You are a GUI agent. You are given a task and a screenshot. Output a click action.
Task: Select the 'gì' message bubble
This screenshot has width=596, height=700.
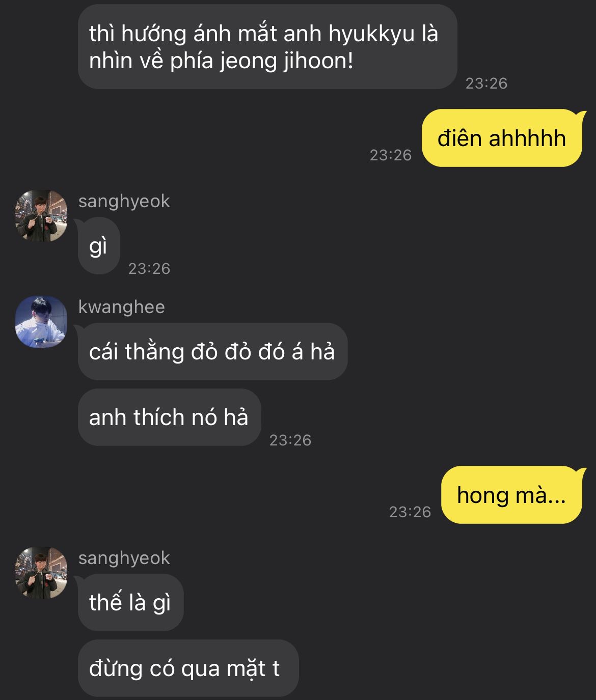(99, 246)
